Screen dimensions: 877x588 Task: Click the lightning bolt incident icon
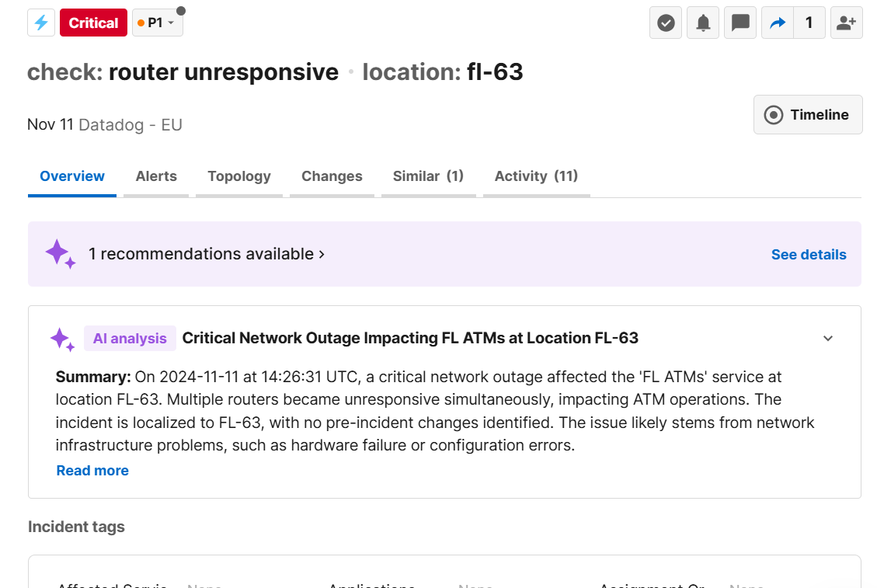[40, 23]
